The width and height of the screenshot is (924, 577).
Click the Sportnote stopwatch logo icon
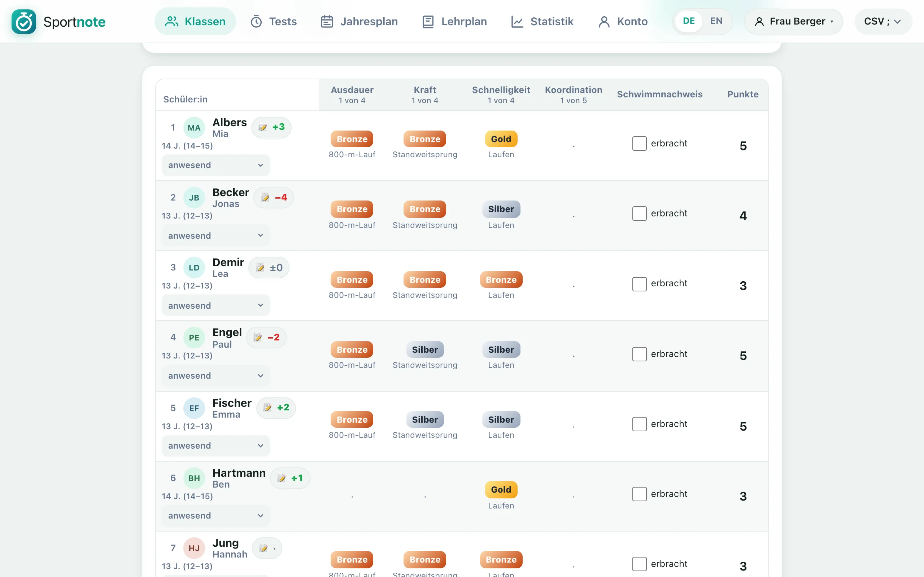click(x=24, y=21)
